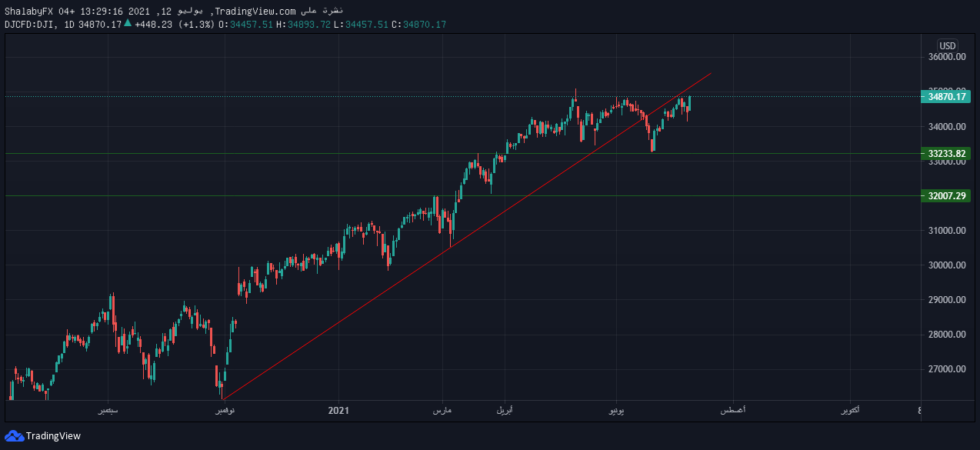The image size is (980, 450).
Task: Click the 28000.00 price scale label
Action: (947, 335)
